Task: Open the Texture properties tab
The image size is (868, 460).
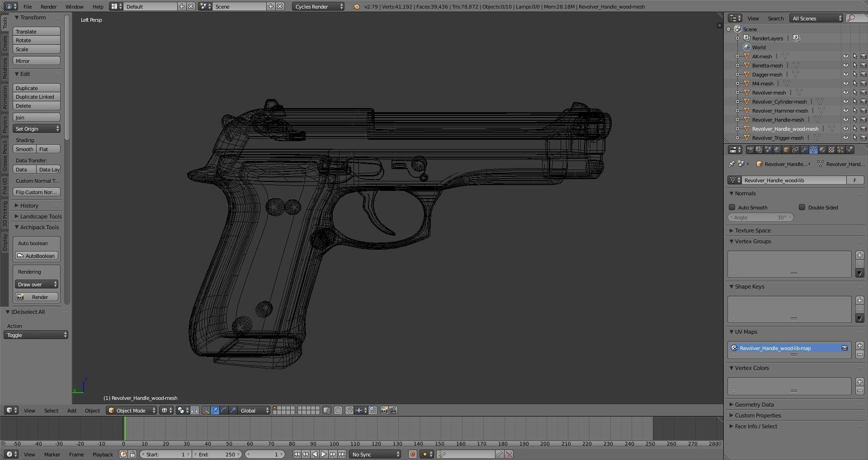Action: tap(831, 150)
